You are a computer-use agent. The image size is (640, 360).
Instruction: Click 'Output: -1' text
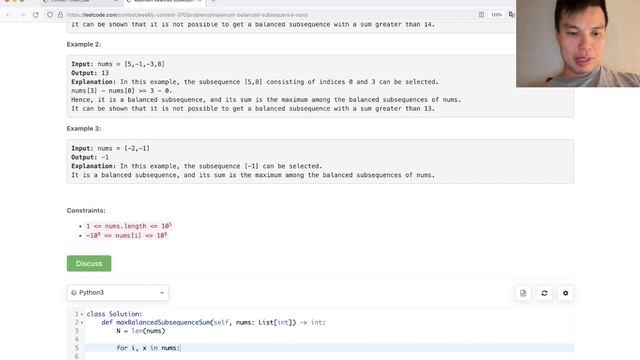[x=90, y=157]
